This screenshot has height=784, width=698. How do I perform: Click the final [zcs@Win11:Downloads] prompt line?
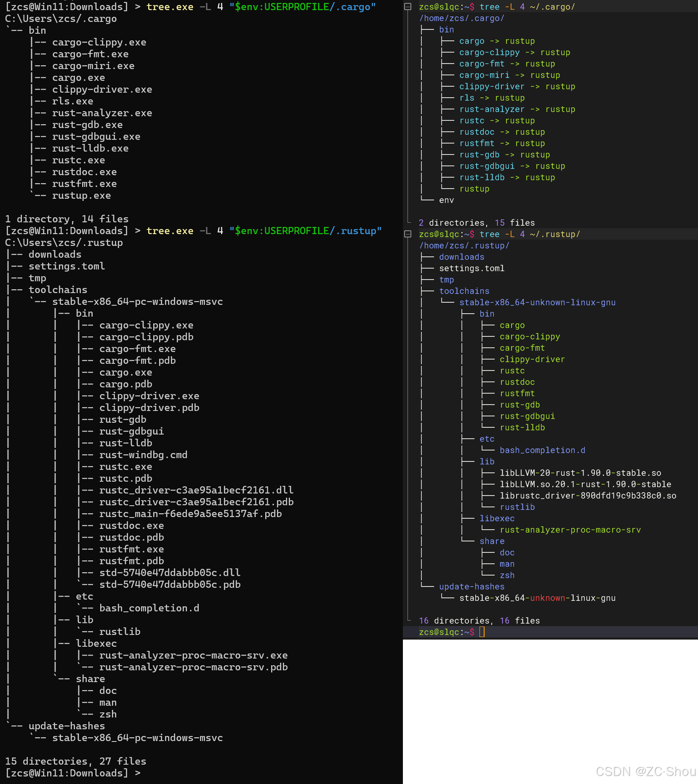pos(72,773)
